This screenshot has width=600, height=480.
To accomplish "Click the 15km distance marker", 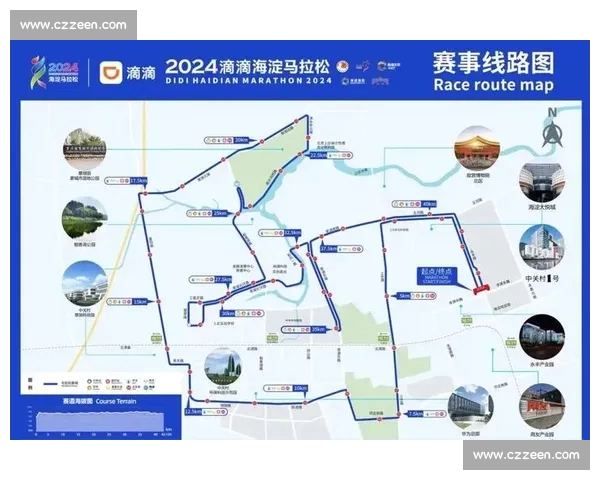I will (x=140, y=302).
